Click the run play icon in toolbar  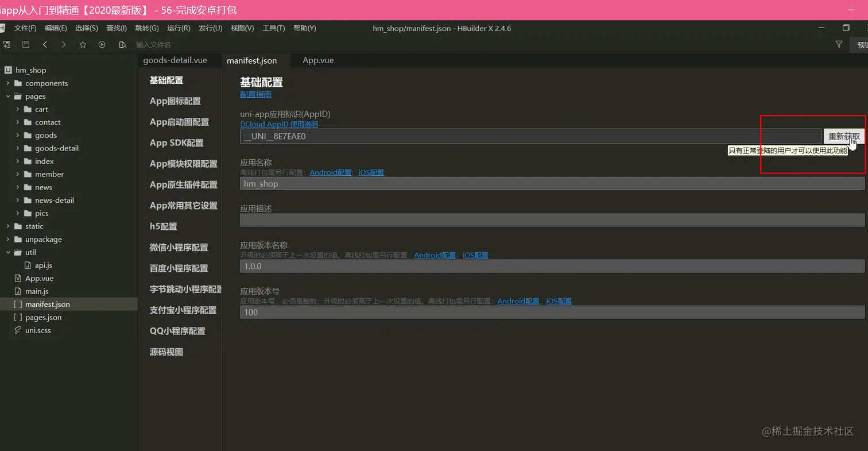pos(102,44)
